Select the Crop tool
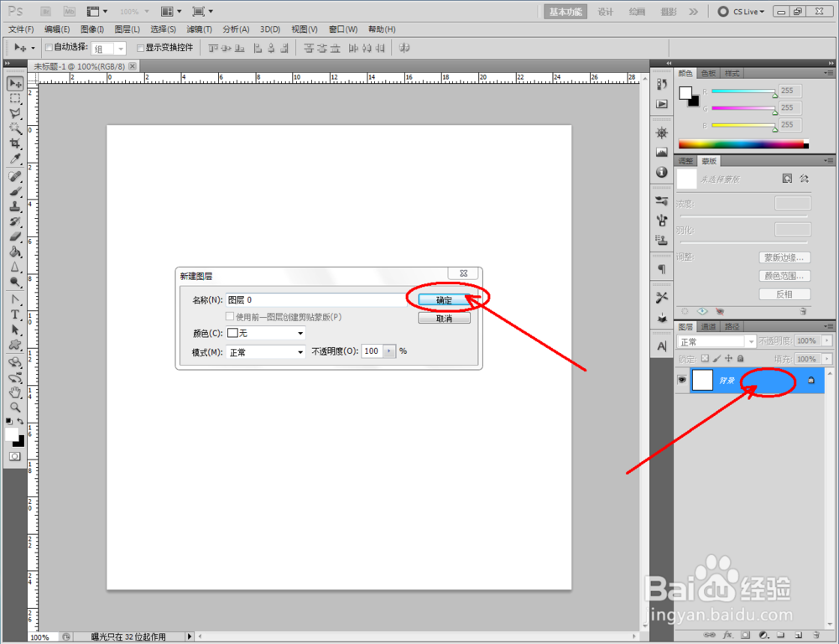 click(14, 144)
